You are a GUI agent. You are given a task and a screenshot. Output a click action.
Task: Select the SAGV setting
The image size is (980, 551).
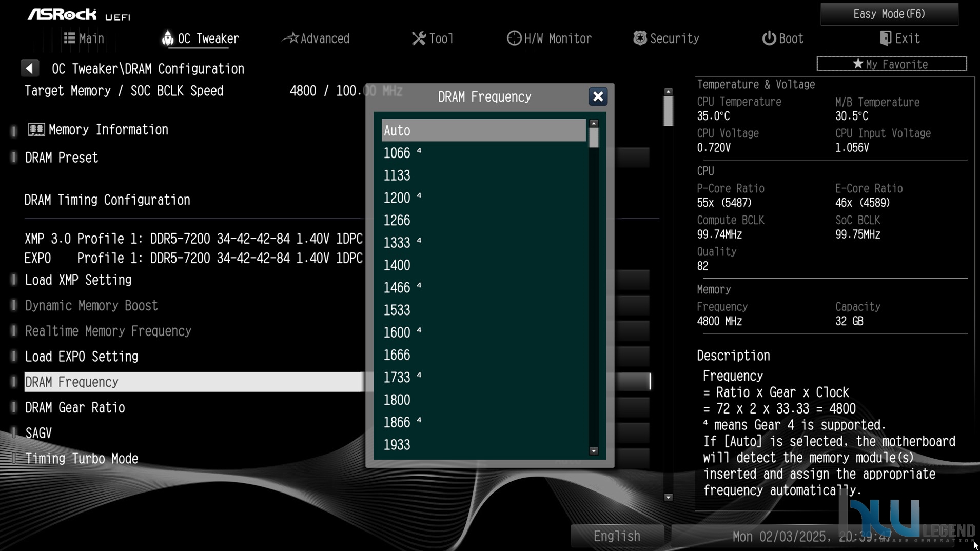click(x=38, y=433)
